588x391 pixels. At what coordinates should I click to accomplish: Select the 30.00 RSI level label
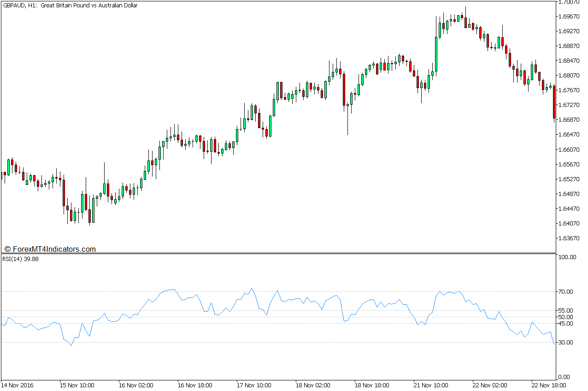[566, 343]
